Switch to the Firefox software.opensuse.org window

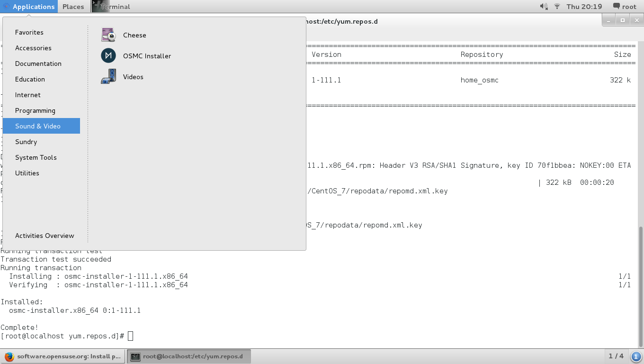pos(63,356)
